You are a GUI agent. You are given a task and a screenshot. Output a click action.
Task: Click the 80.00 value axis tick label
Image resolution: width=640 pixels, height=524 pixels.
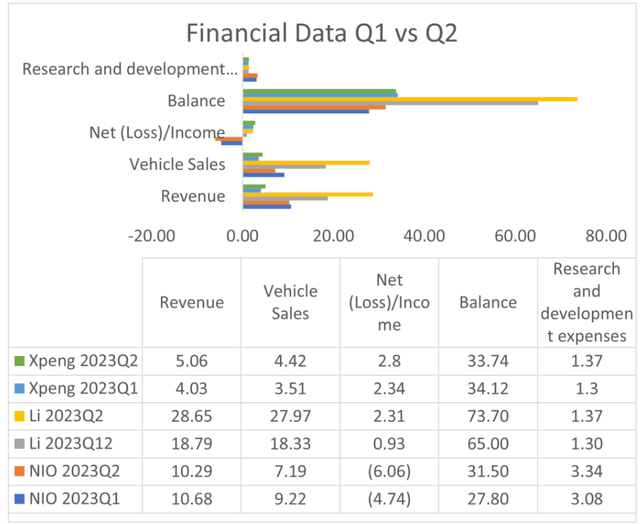(x=606, y=236)
